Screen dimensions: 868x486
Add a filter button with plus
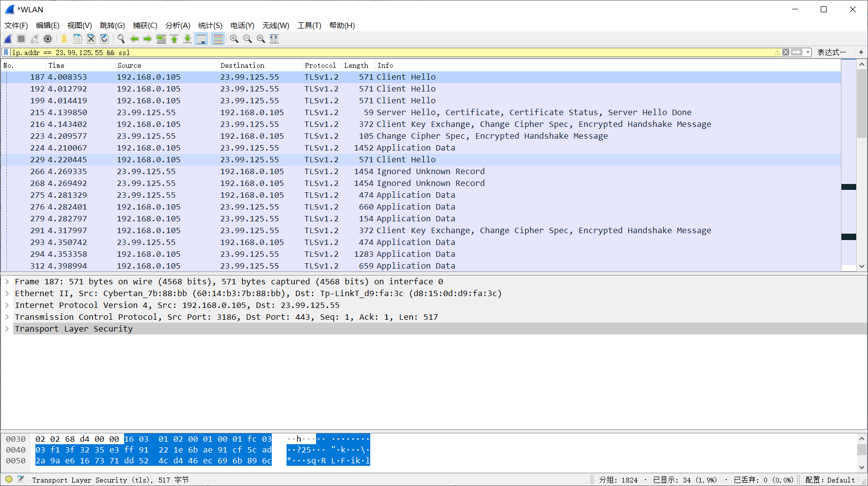pos(861,52)
